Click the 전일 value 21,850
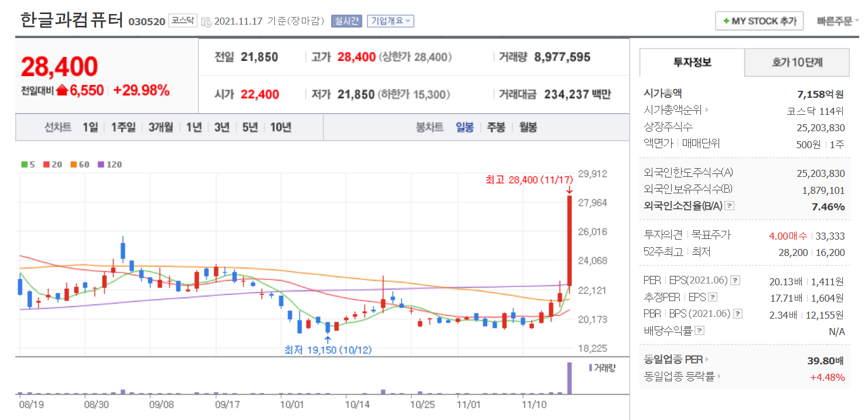 tap(260, 57)
